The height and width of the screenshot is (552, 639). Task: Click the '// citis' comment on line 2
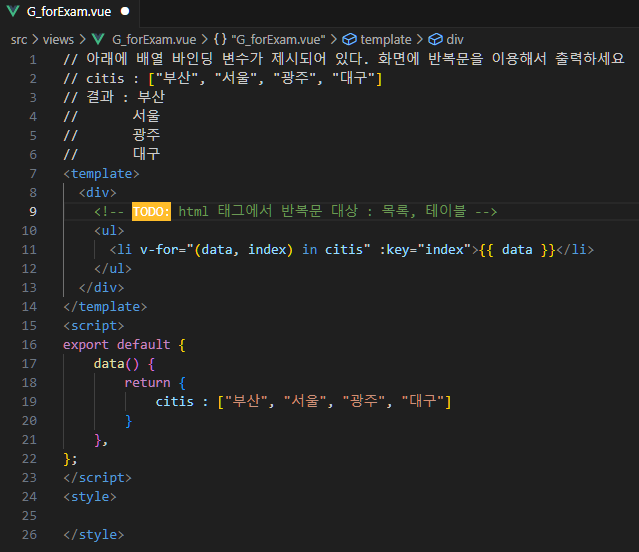tap(223, 78)
